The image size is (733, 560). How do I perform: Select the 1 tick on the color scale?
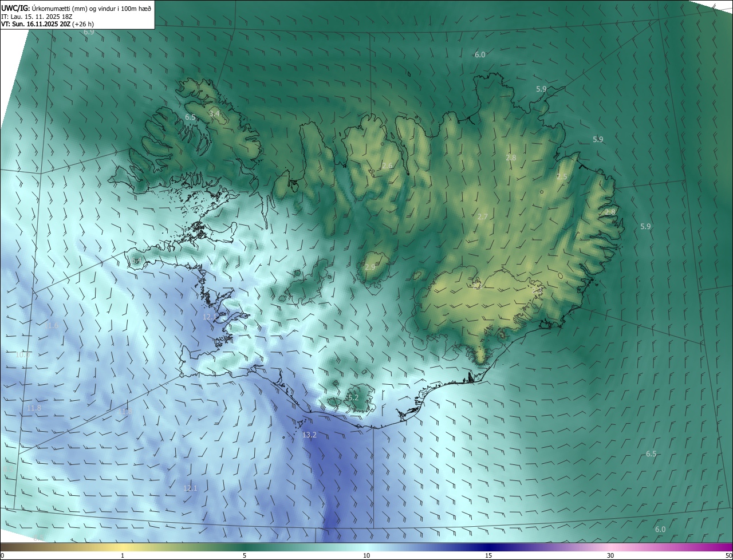point(123,555)
